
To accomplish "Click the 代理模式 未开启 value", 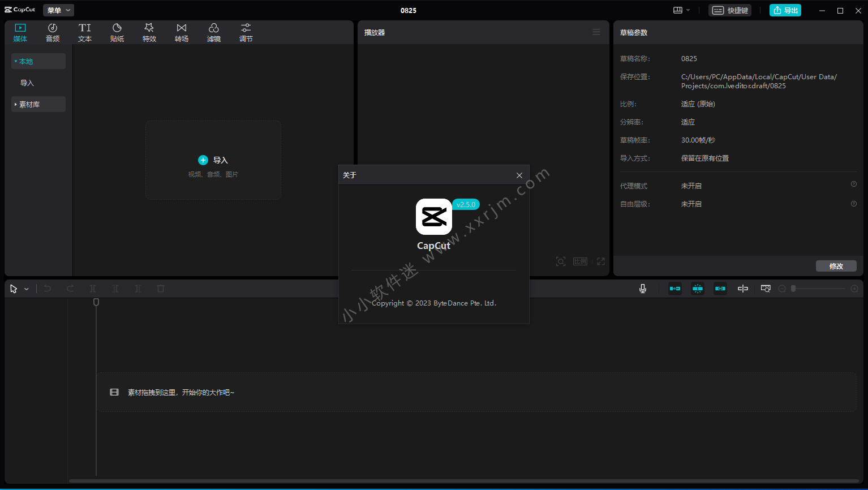I will tap(691, 186).
